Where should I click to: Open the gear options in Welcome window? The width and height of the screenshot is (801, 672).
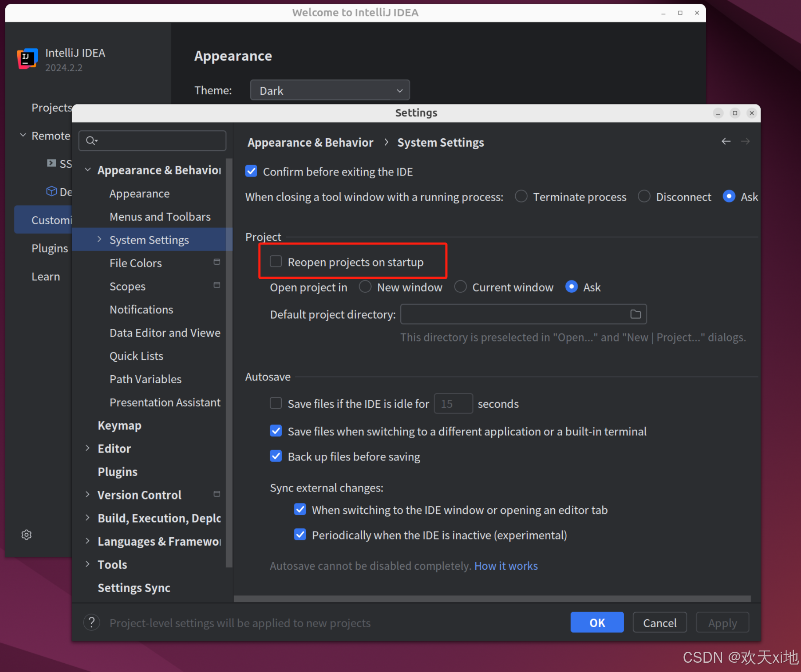click(x=26, y=535)
